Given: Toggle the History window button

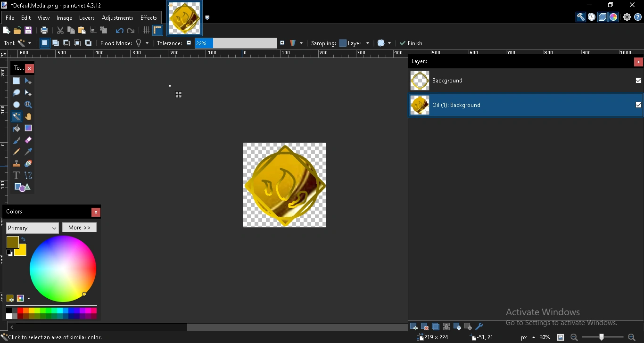Looking at the screenshot, I should coord(592,17).
